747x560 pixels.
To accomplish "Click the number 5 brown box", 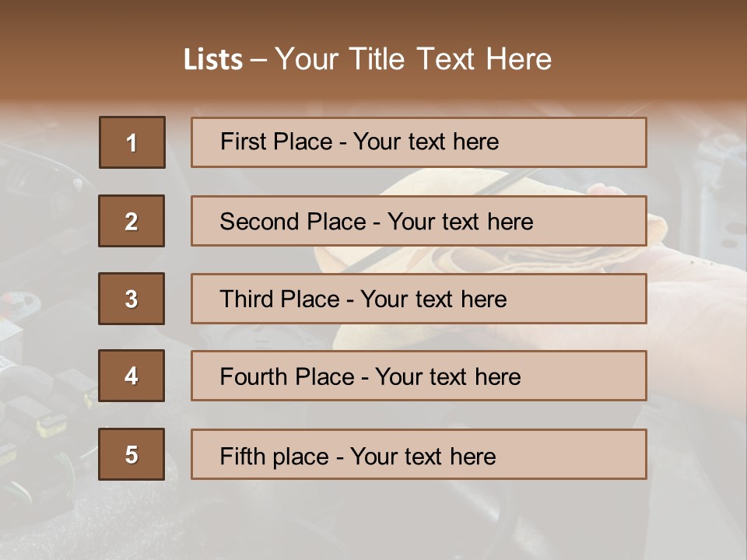I will click(132, 454).
